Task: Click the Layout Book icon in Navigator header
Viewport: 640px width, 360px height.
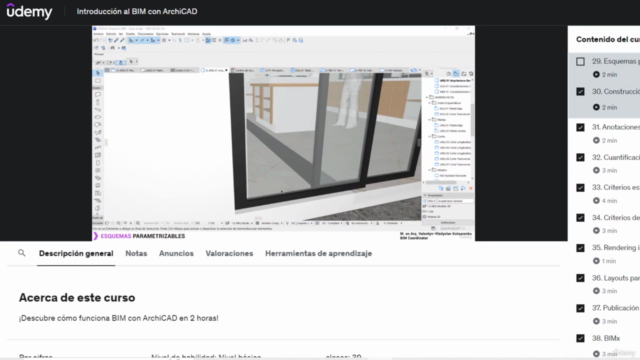Action: (x=464, y=74)
